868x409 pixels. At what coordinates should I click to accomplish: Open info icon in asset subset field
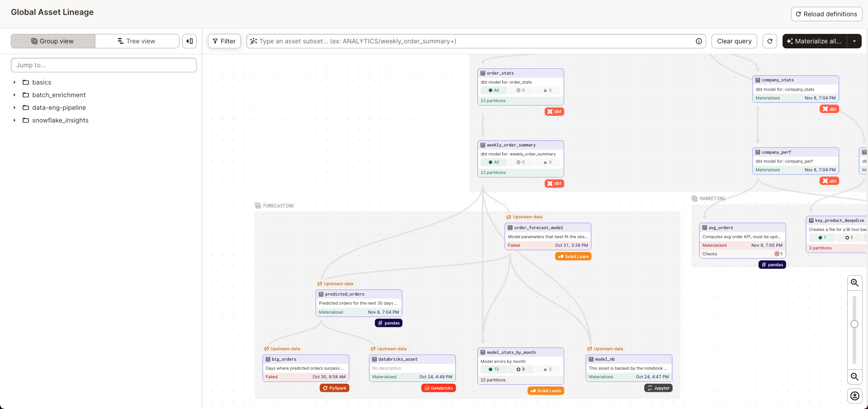coord(699,41)
